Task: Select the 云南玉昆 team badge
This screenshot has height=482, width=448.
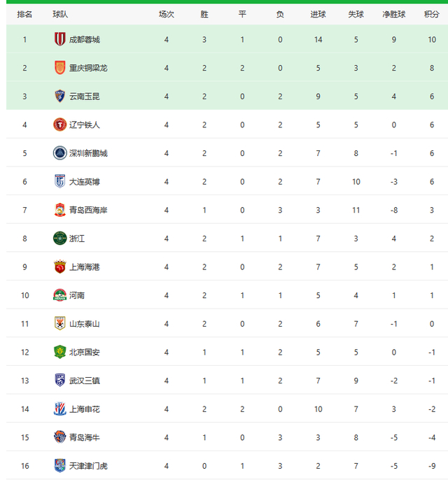Action: pyautogui.click(x=59, y=97)
